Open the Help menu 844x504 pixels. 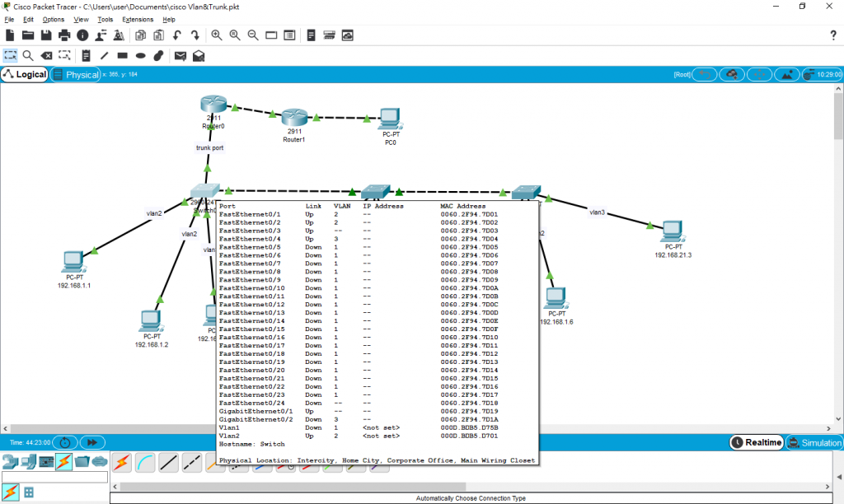168,20
